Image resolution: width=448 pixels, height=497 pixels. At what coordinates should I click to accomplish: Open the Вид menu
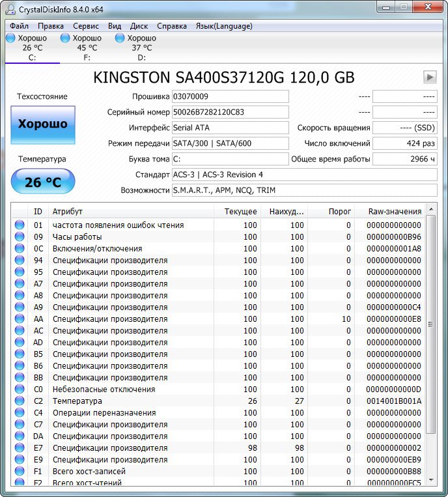(x=115, y=26)
